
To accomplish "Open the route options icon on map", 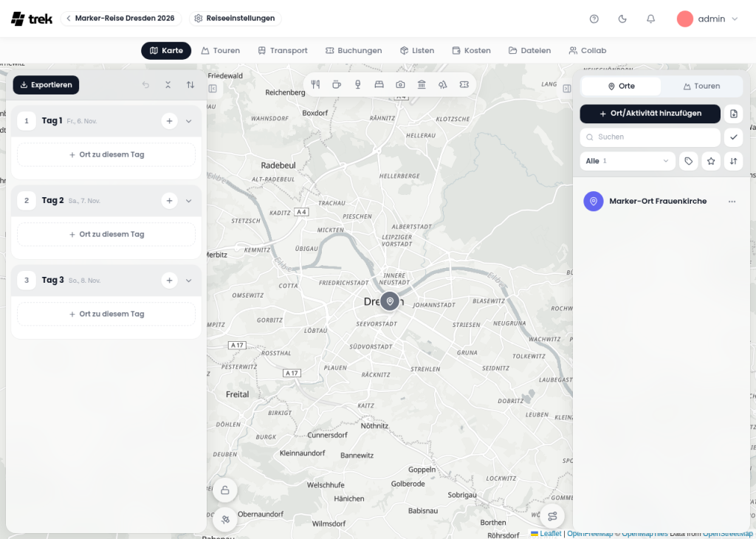I will 552,516.
